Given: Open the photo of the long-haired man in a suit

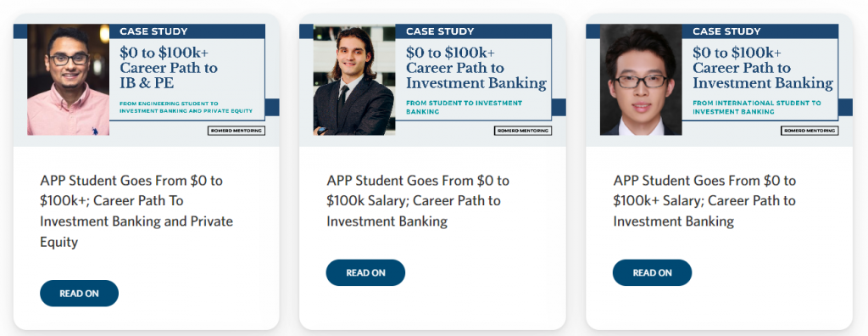Looking at the screenshot, I should 354,80.
